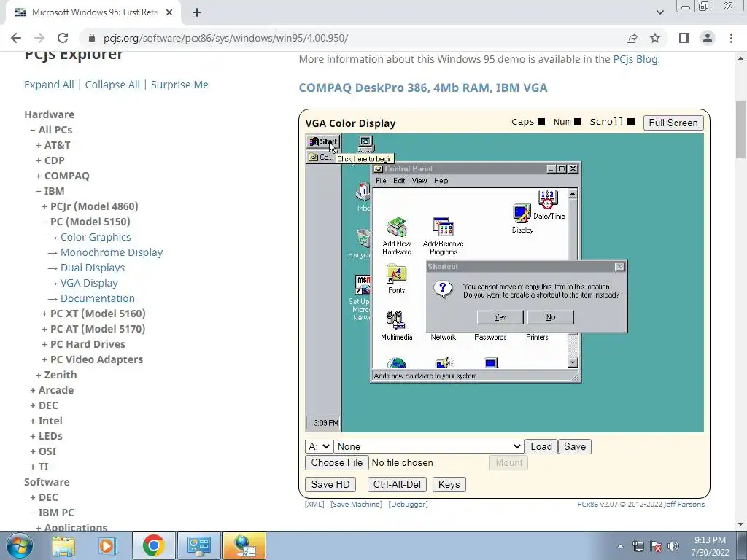Image resolution: width=747 pixels, height=560 pixels.
Task: Open the File menu in Control Panel
Action: click(381, 181)
